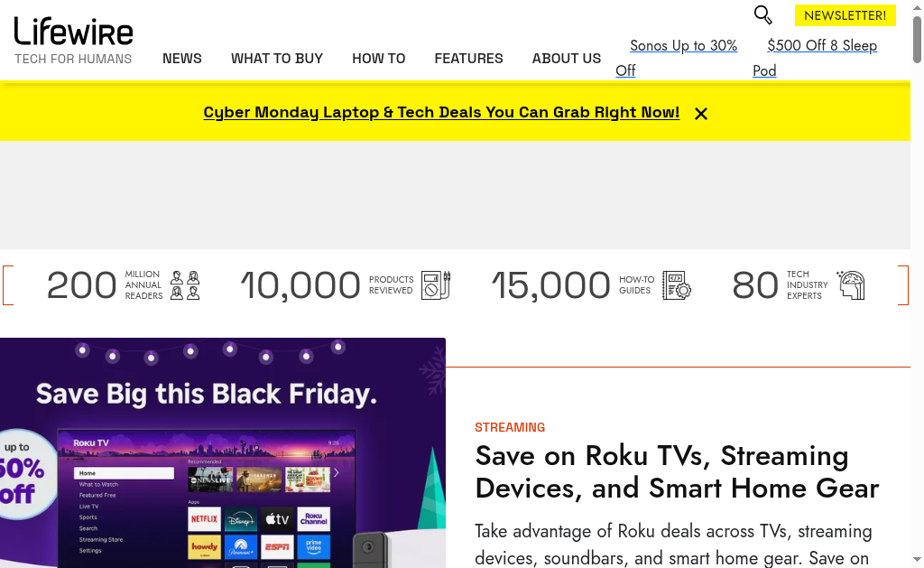924x568 pixels.
Task: Click the tech industry experts head icon
Action: click(x=851, y=285)
